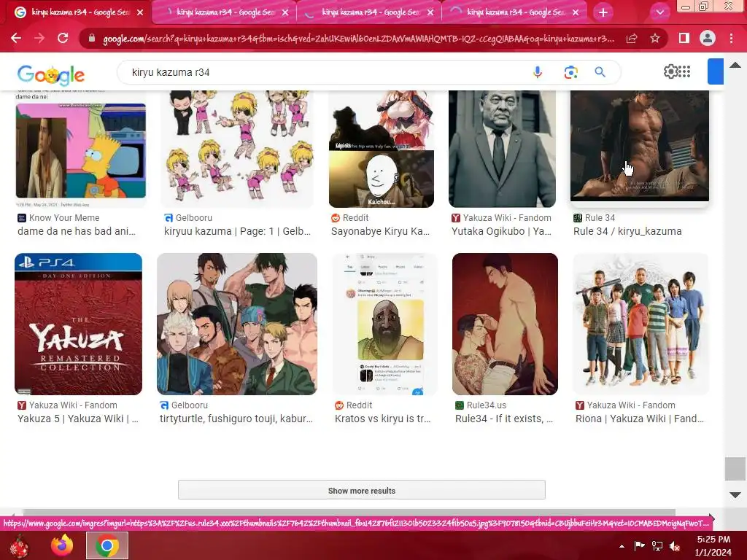Image resolution: width=747 pixels, height=560 pixels.
Task: Open the Action Center flag icon
Action: 639,546
